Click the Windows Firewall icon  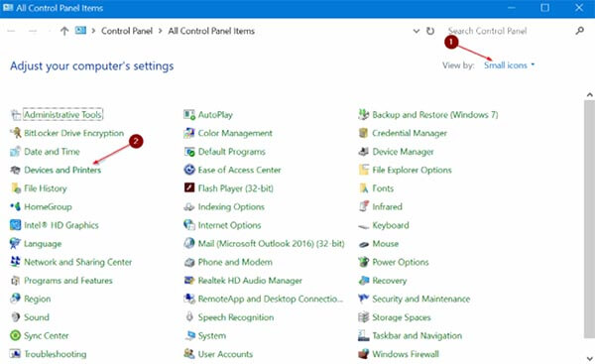pyautogui.click(x=364, y=354)
